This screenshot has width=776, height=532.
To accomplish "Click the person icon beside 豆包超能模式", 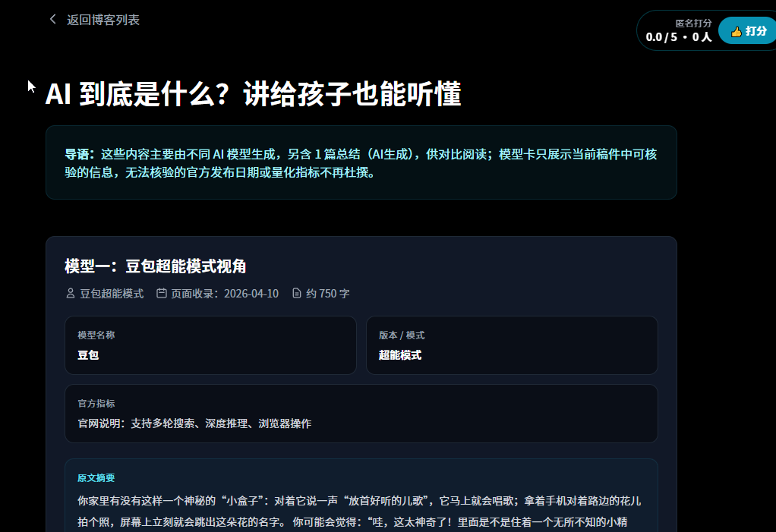I will coord(71,293).
